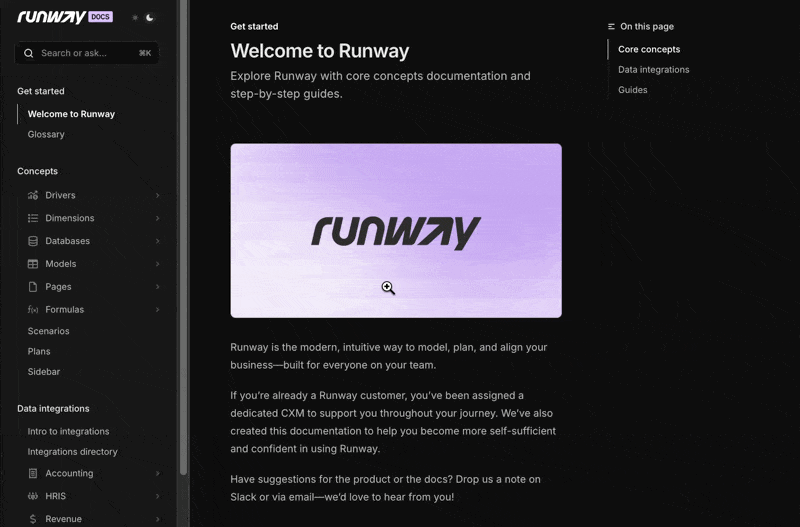
Task: Click the ⌘K shortcut hint
Action: 145,53
